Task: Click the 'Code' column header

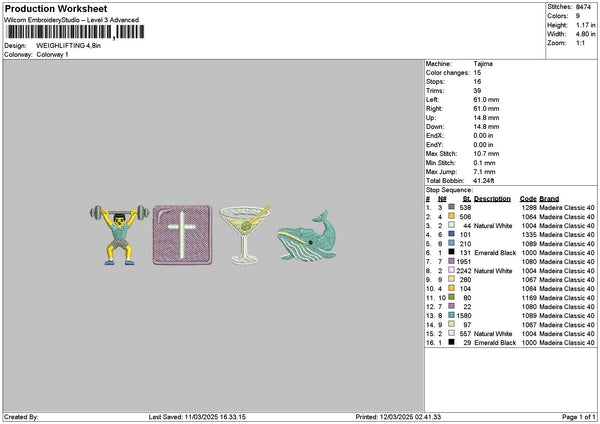Action: click(528, 199)
